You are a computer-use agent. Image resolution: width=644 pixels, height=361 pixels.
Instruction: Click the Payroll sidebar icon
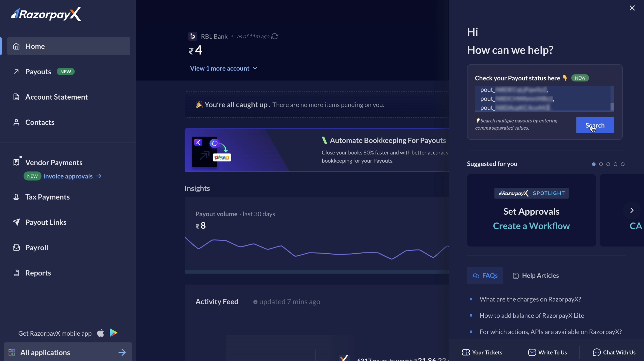coord(16,247)
